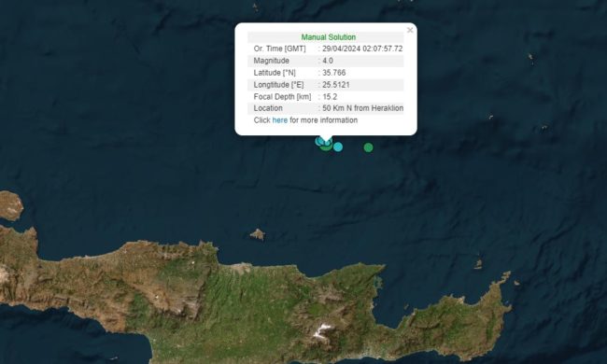Click the island at the left map edge
Image resolution: width=607 pixels, height=364 pixels.
point(11,205)
